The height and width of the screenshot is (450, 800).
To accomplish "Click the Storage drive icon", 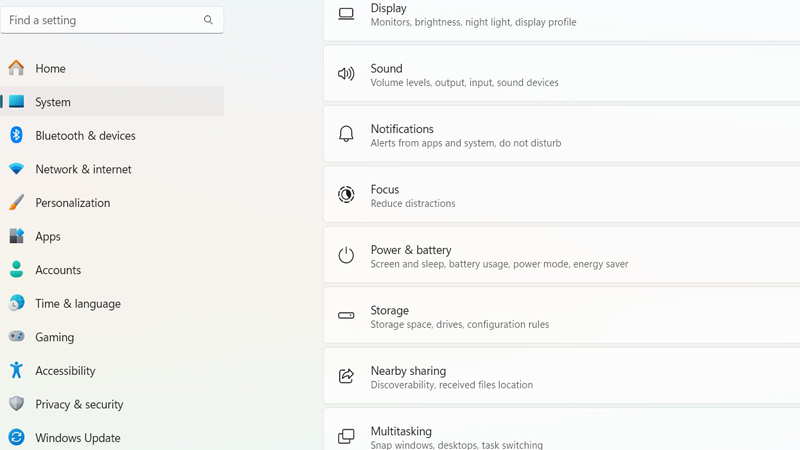I will pos(346,315).
